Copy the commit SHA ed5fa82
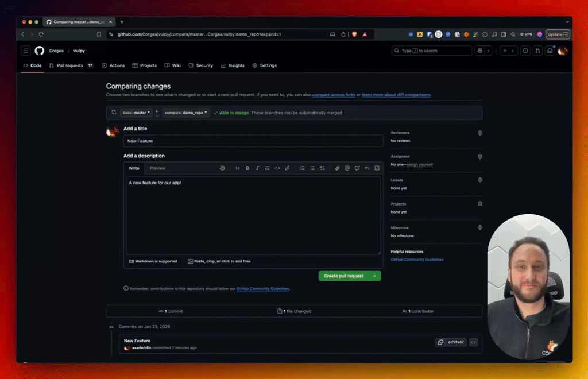This screenshot has height=379, width=588. 440,342
